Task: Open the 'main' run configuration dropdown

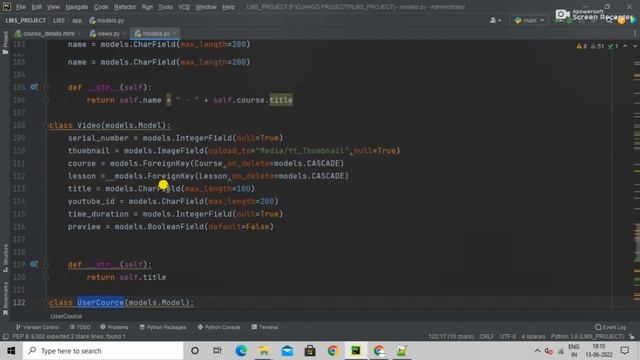Action: [x=529, y=20]
